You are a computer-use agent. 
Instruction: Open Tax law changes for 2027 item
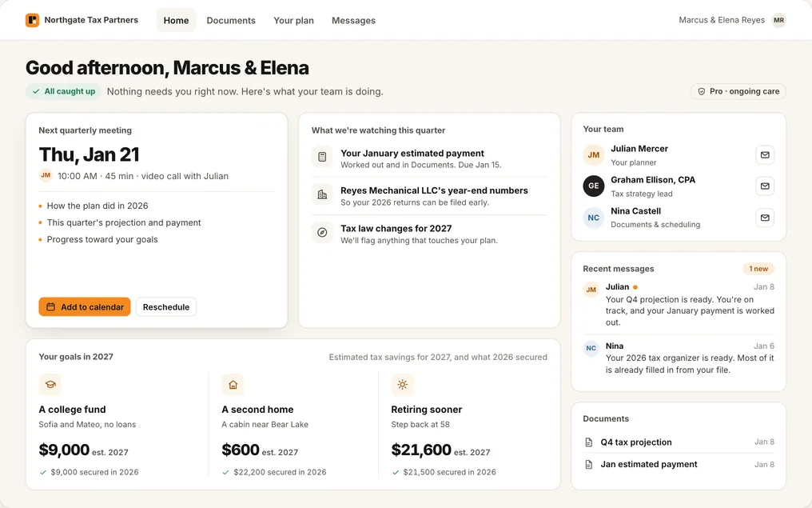click(429, 234)
